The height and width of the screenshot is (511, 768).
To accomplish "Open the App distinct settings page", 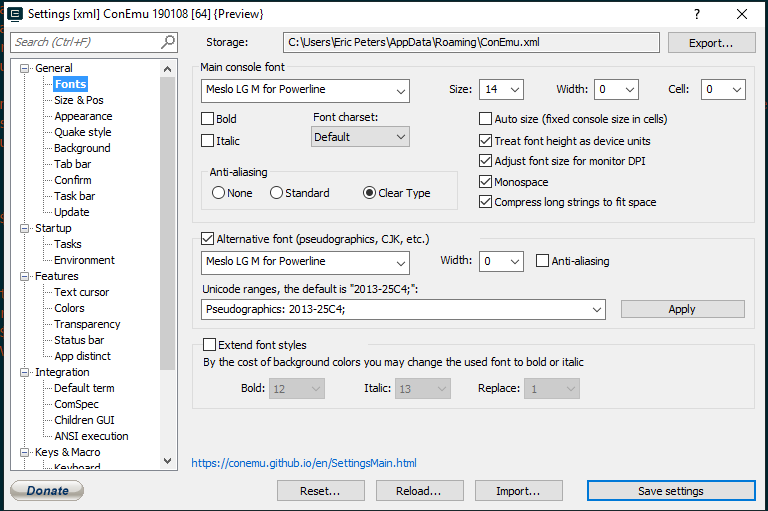I will coord(82,356).
